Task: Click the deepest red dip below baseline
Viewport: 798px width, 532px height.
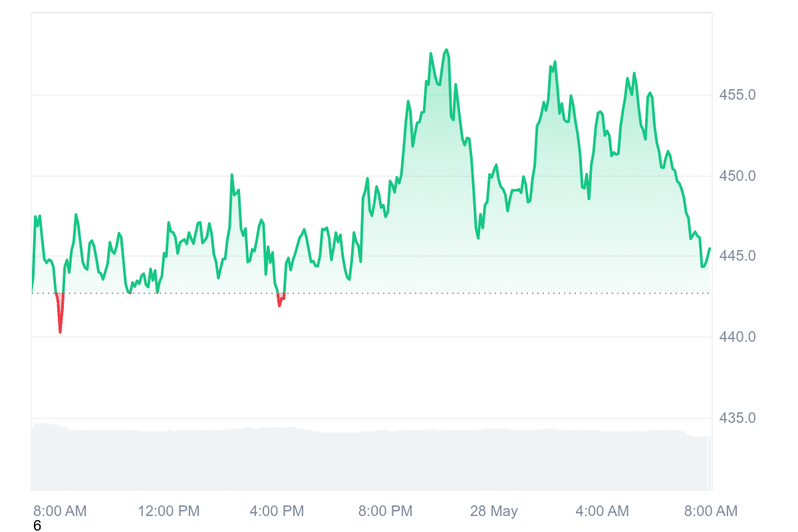Action: 60,331
